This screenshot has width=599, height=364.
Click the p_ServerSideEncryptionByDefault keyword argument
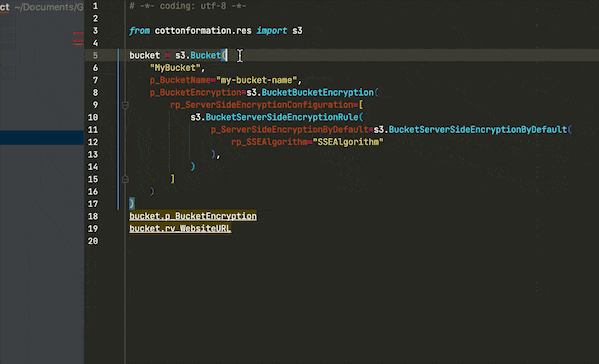tap(290, 129)
